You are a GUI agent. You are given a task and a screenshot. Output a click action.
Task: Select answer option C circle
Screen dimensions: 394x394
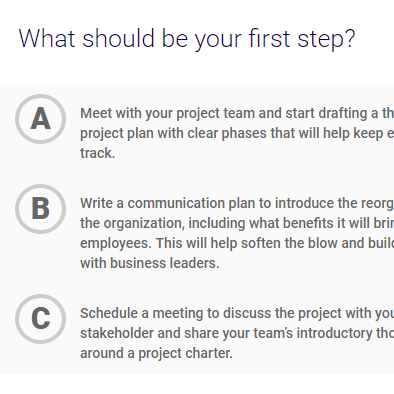[40, 319]
